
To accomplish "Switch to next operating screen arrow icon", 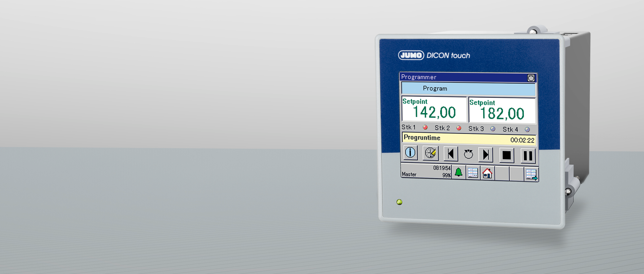I will [x=531, y=174].
